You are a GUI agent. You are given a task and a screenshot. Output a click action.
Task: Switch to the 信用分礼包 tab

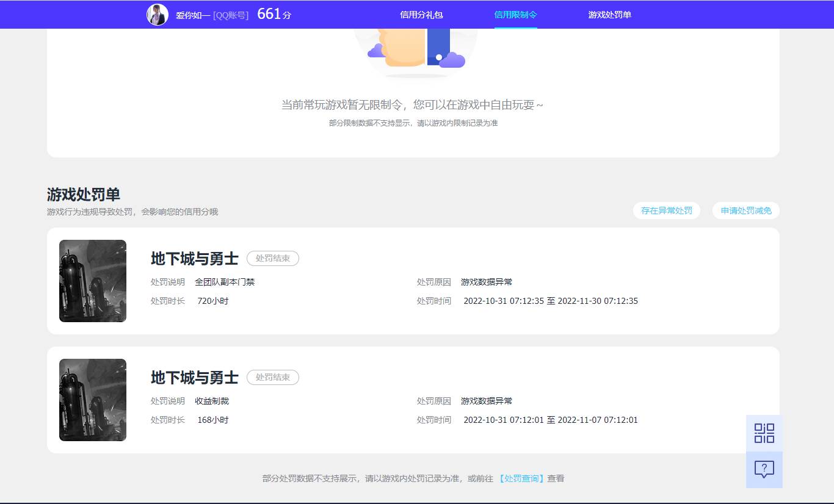click(421, 14)
